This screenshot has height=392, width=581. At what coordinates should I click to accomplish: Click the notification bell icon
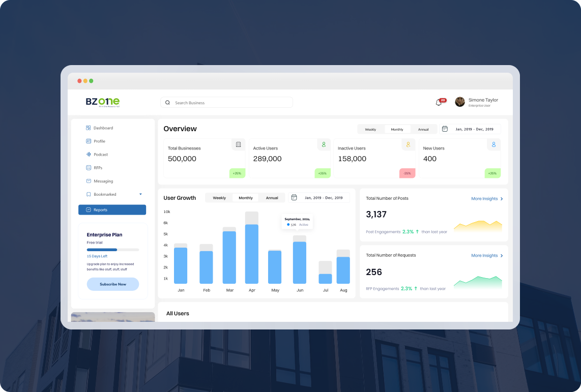pos(438,102)
